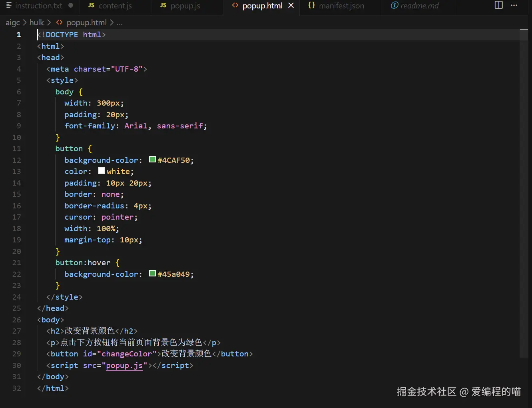The width and height of the screenshot is (532, 408).
Task: Click the closing </html> tag
Action: (x=53, y=388)
